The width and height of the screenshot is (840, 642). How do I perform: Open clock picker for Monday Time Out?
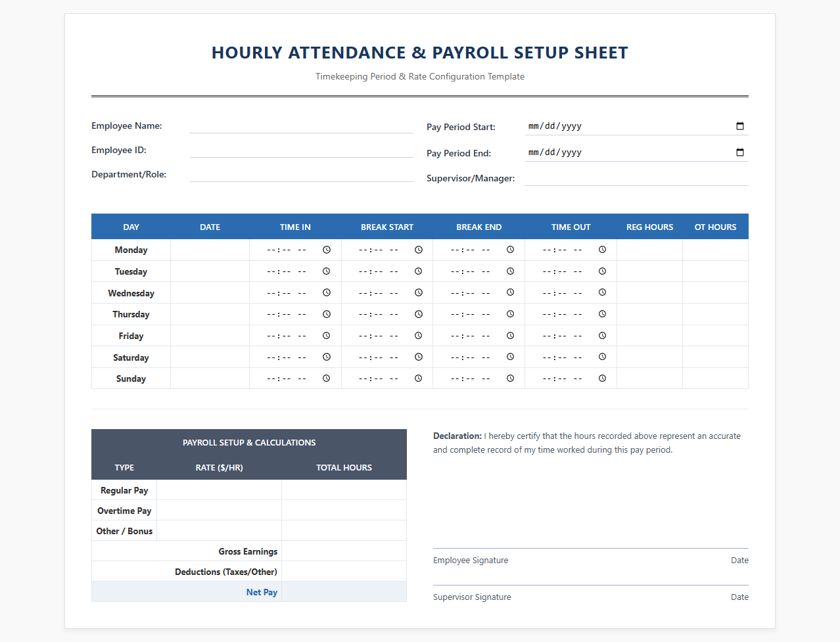(603, 250)
